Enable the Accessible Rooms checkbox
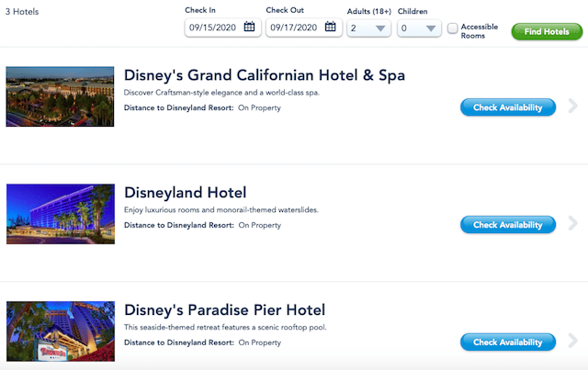The image size is (588, 370). click(453, 28)
